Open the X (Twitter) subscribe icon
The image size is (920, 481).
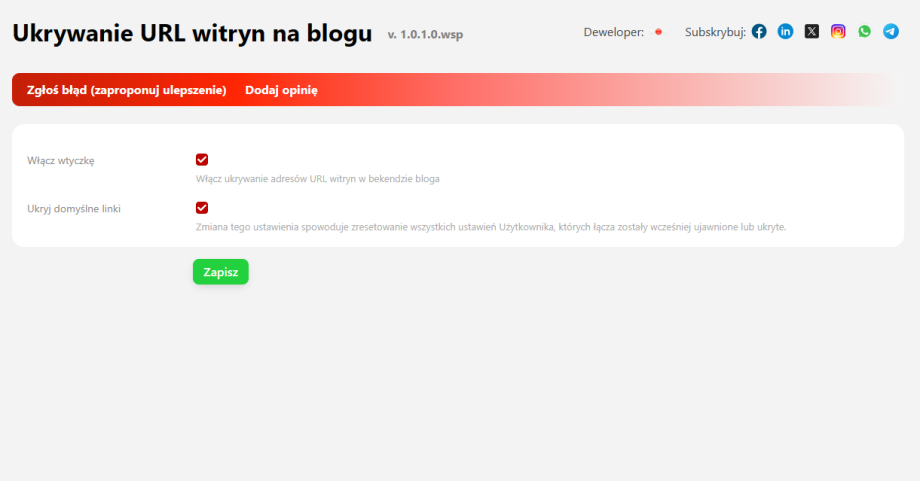811,32
